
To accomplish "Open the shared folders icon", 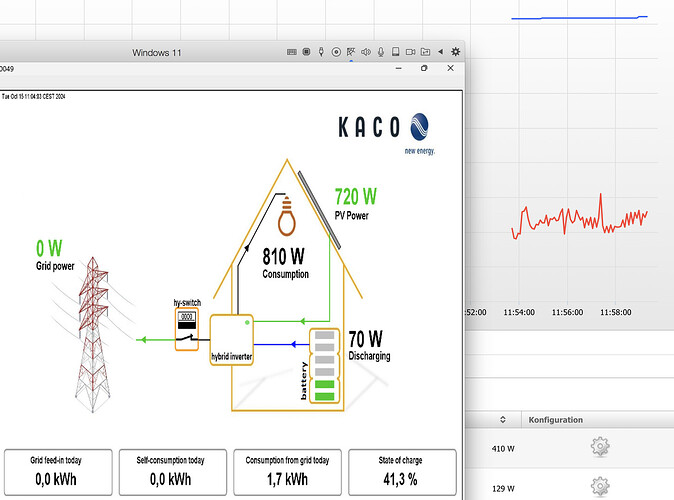I will click(425, 52).
